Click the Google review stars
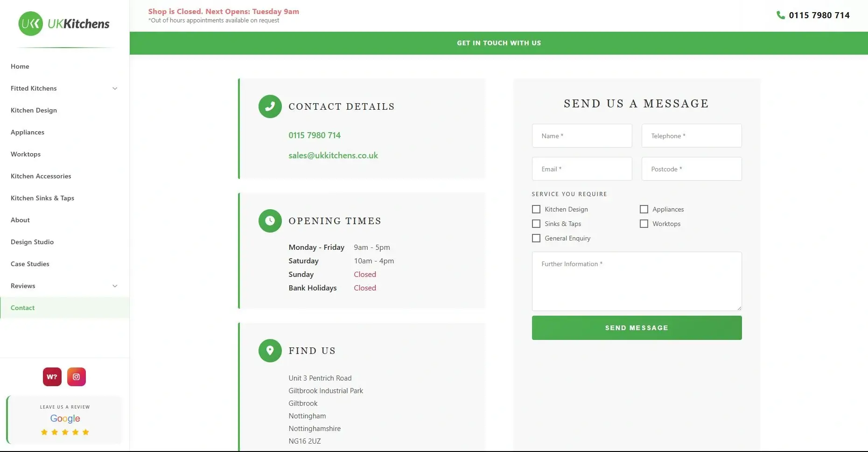Image resolution: width=868 pixels, height=452 pixels. click(x=65, y=432)
